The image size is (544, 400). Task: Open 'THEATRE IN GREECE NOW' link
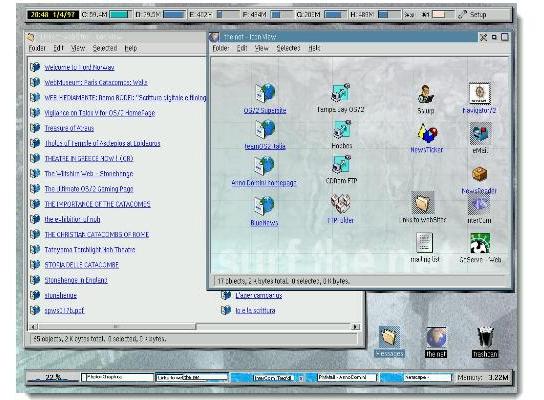coord(89,159)
